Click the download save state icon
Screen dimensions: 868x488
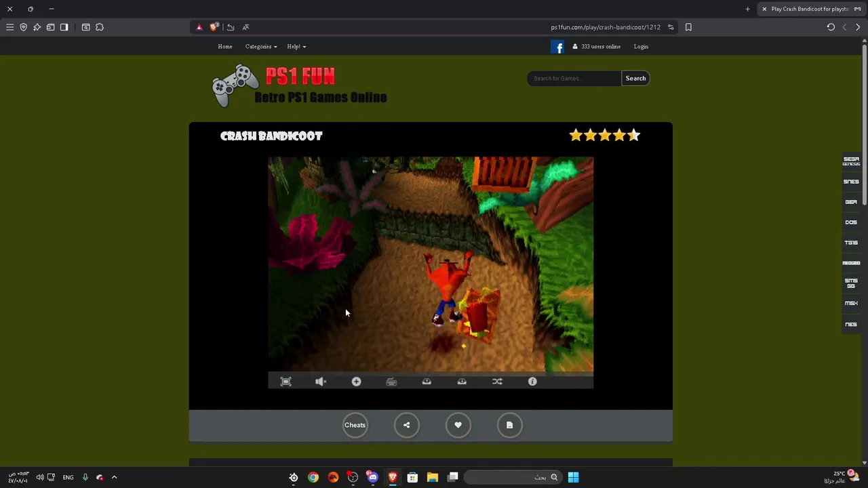[462, 382]
